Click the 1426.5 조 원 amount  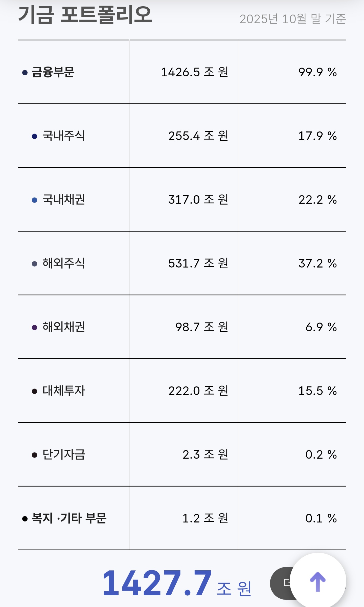click(x=195, y=72)
